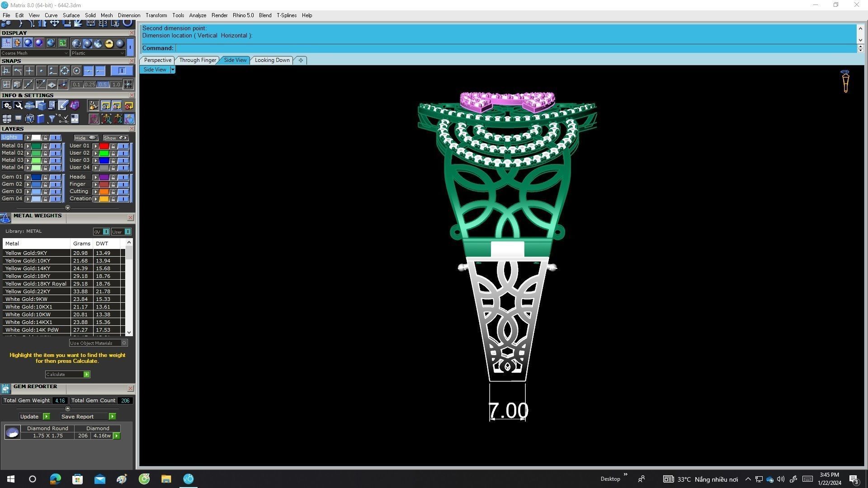Enable the End snap icon with corner marker
The image size is (868, 488).
click(6, 71)
